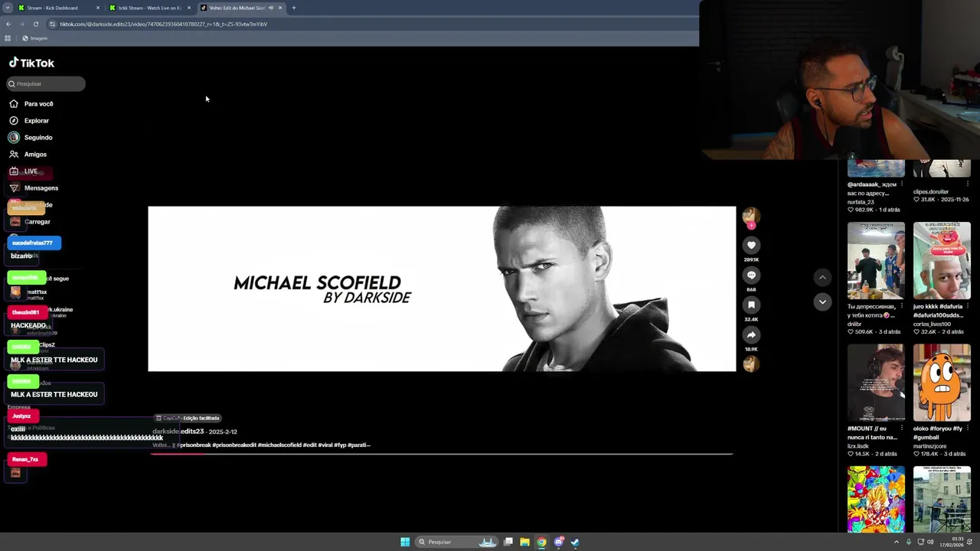Open the Seguindo feed
Image resolution: width=980 pixels, height=551 pixels.
click(38, 137)
